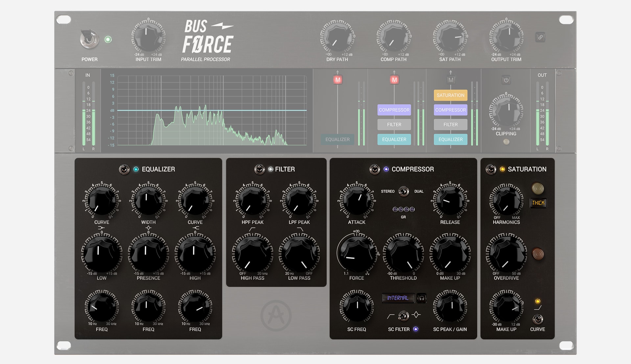631x364 pixels.
Task: Click the GR gain reduction LED meter
Action: (x=404, y=209)
